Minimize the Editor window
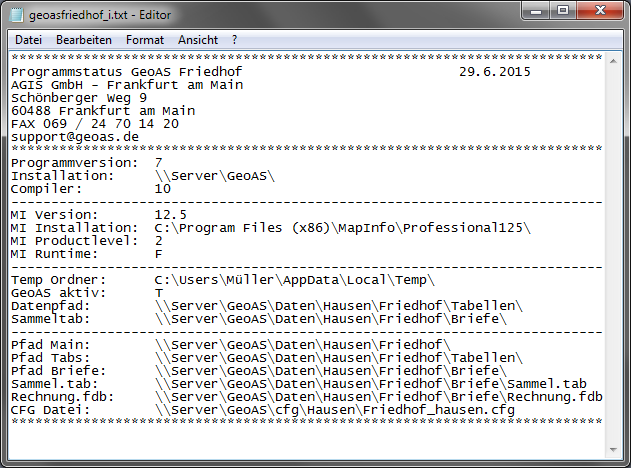 point(536,11)
